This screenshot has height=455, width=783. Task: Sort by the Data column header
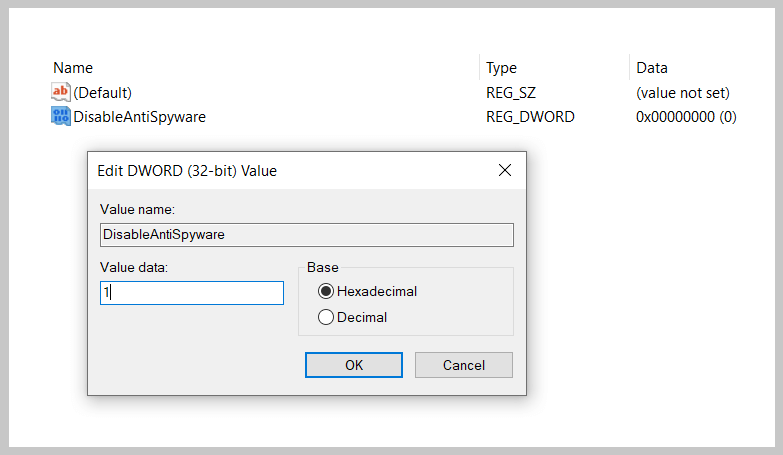[652, 67]
